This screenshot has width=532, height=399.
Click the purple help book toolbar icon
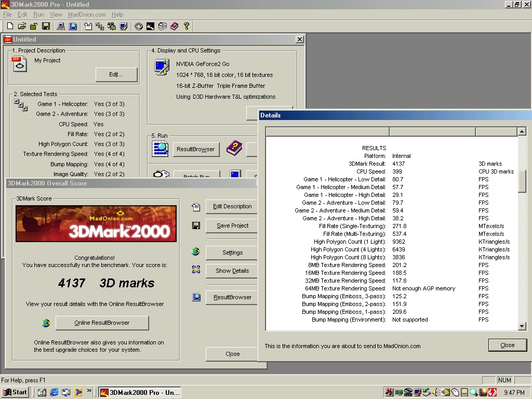click(x=174, y=26)
